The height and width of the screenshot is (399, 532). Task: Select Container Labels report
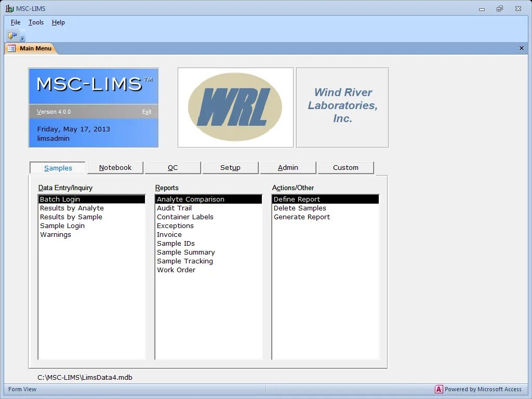(209, 217)
